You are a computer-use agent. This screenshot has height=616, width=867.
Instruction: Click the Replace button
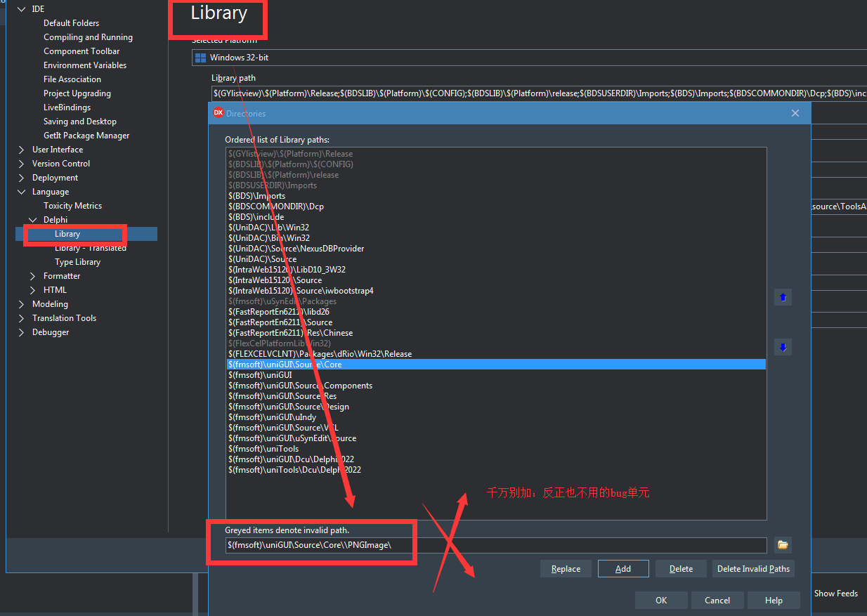pyautogui.click(x=566, y=568)
